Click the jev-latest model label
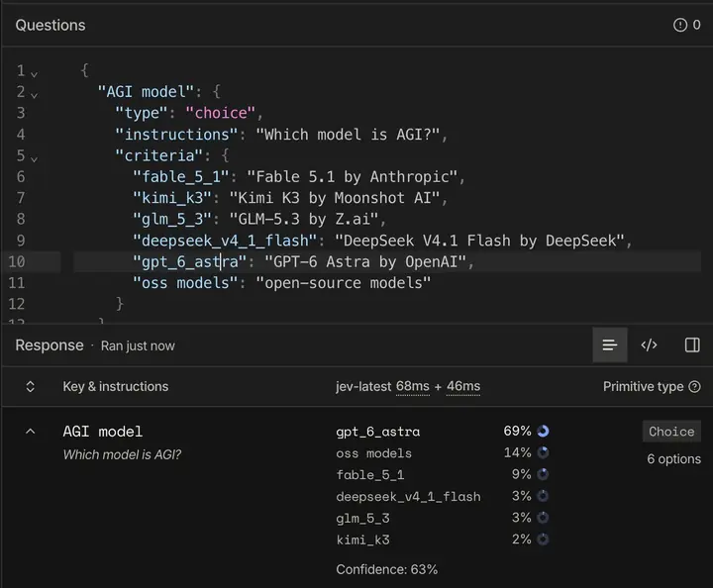Viewport: 713px width, 588px height. pos(363,386)
